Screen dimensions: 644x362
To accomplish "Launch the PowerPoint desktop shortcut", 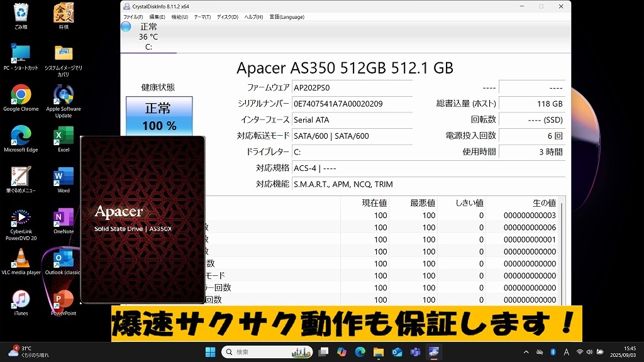I will point(64,303).
